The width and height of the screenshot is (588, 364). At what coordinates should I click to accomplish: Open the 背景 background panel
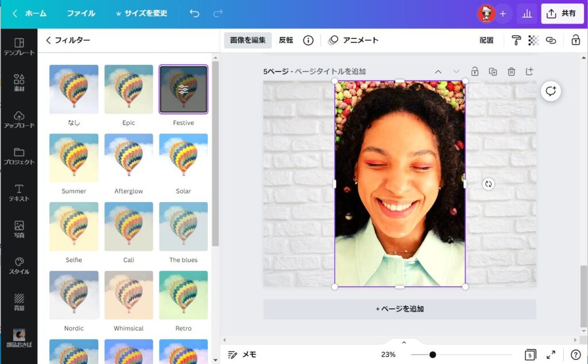click(19, 302)
